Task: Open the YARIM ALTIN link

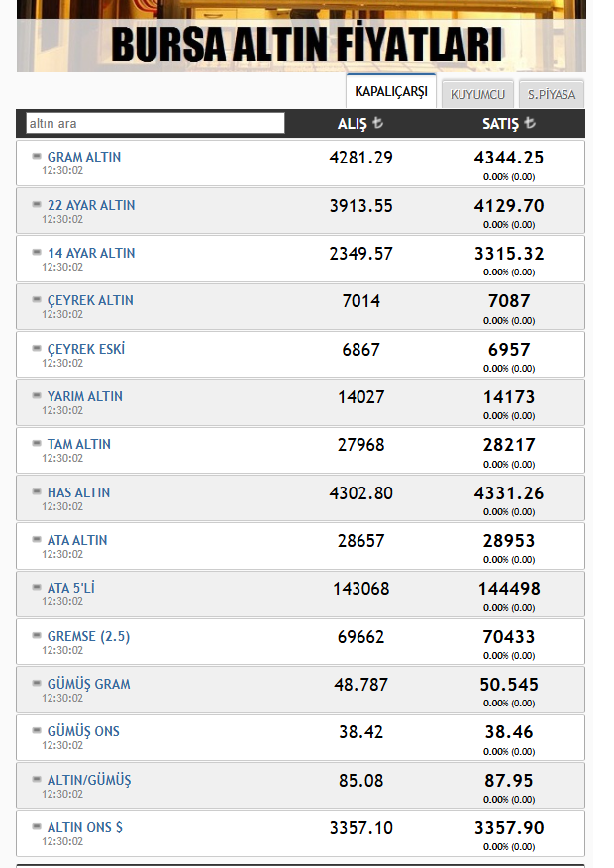Action: click(x=84, y=396)
